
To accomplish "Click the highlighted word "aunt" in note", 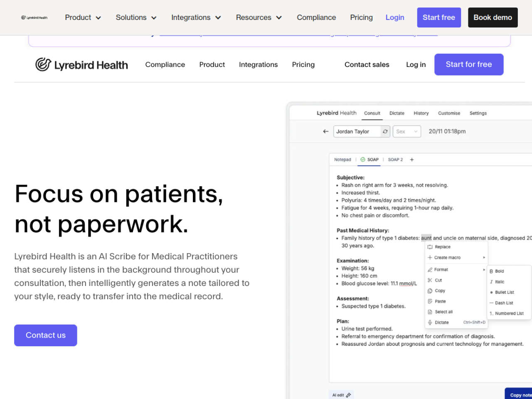I will [x=426, y=238].
